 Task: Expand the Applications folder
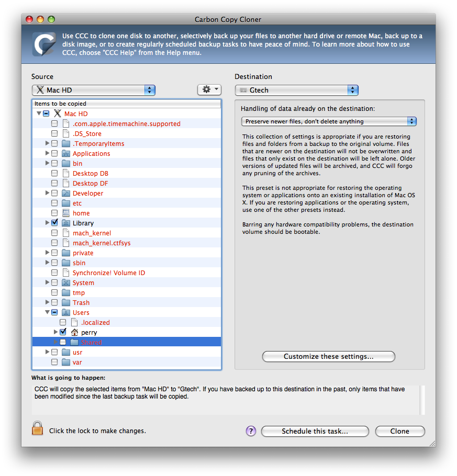pyautogui.click(x=48, y=153)
